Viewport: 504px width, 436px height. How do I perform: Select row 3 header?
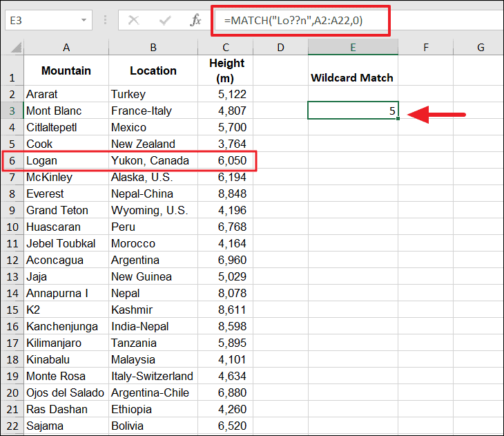12,111
